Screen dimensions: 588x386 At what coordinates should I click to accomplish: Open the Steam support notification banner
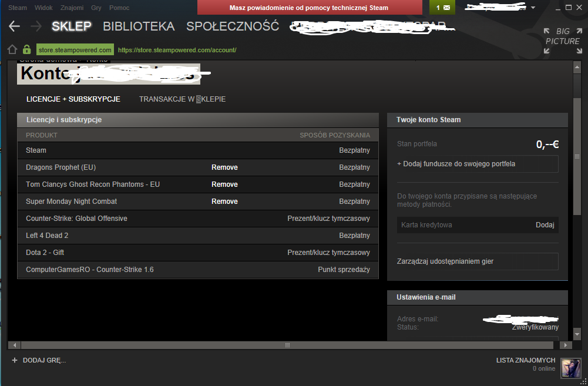pos(310,8)
